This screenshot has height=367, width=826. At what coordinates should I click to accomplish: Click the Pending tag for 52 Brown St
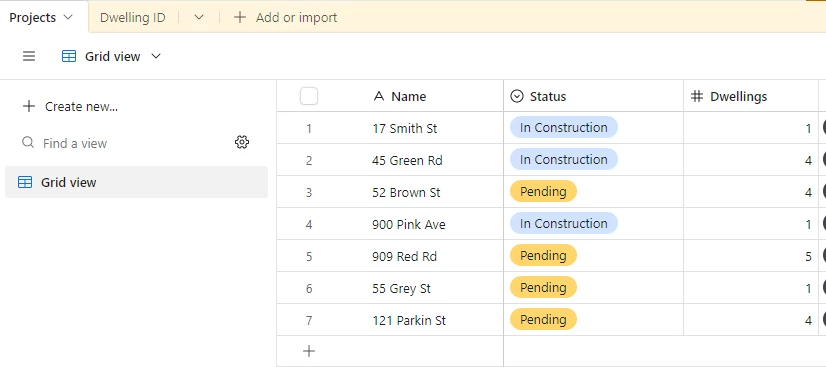(543, 192)
